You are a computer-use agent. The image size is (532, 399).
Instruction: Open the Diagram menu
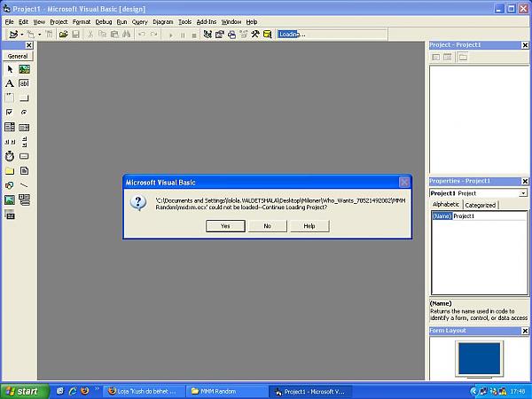(163, 21)
